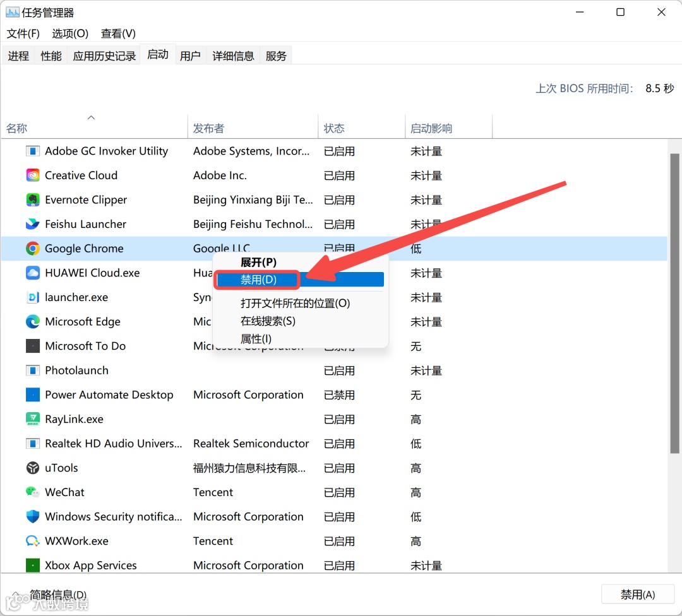Click the Power Automate Desktop icon
The image size is (682, 616).
[x=33, y=394]
